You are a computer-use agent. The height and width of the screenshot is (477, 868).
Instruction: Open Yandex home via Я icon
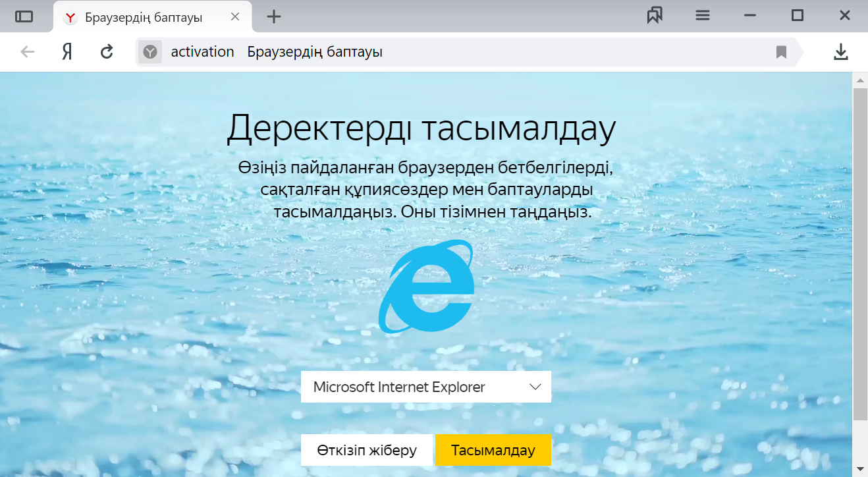tap(67, 51)
